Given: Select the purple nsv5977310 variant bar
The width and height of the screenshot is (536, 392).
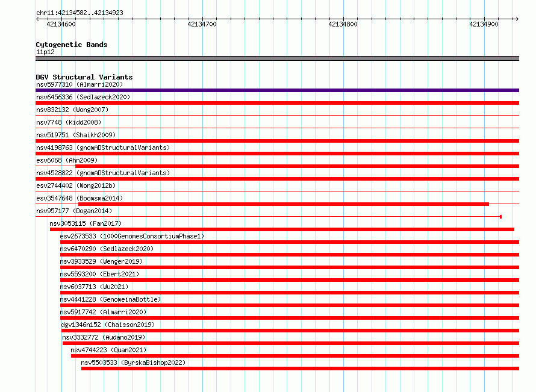Looking at the screenshot, I should tap(277, 90).
